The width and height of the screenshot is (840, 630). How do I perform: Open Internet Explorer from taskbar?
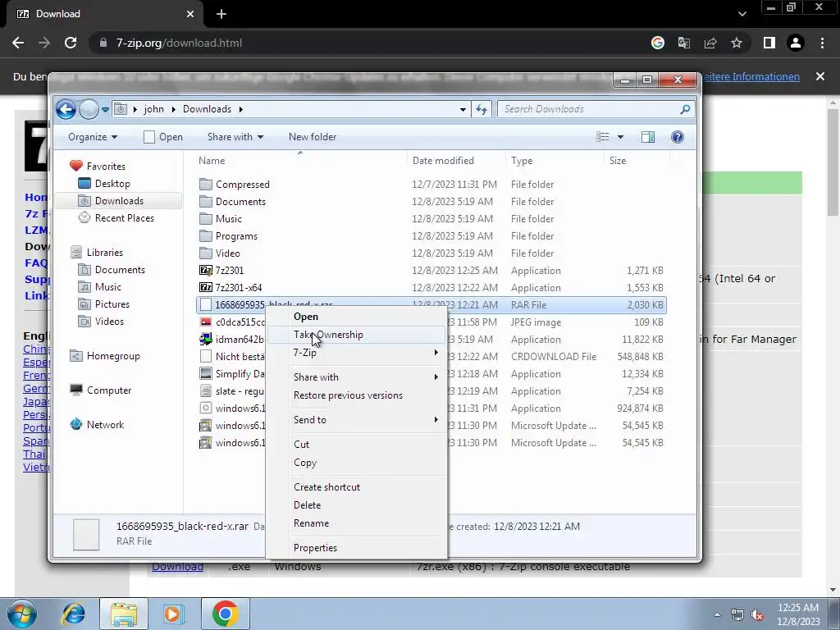click(73, 614)
